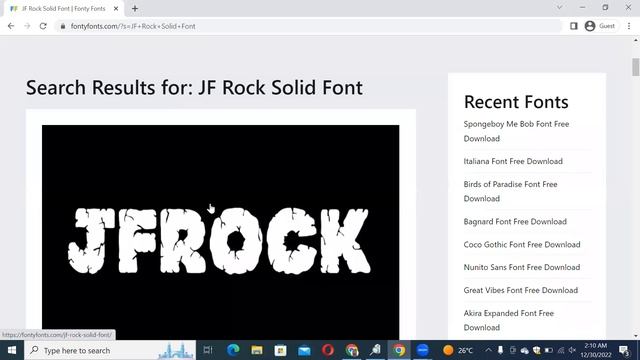Click the Search Results heading text
The image size is (640, 360).
tap(194, 87)
